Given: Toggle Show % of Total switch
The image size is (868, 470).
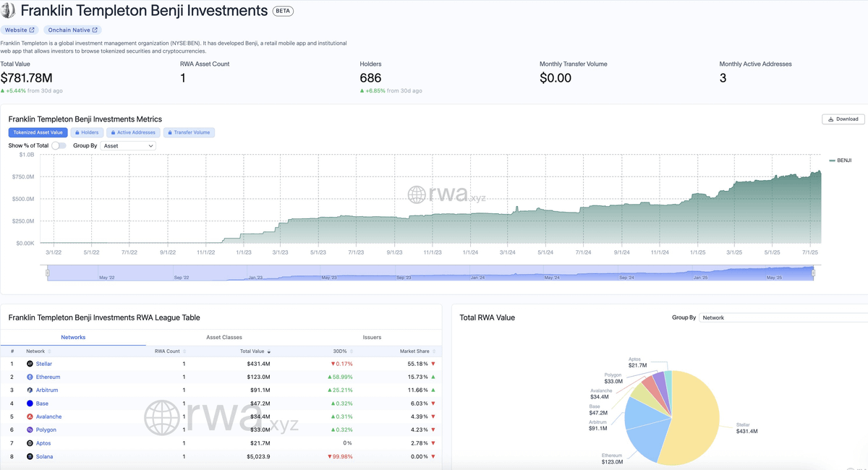Looking at the screenshot, I should [59, 146].
